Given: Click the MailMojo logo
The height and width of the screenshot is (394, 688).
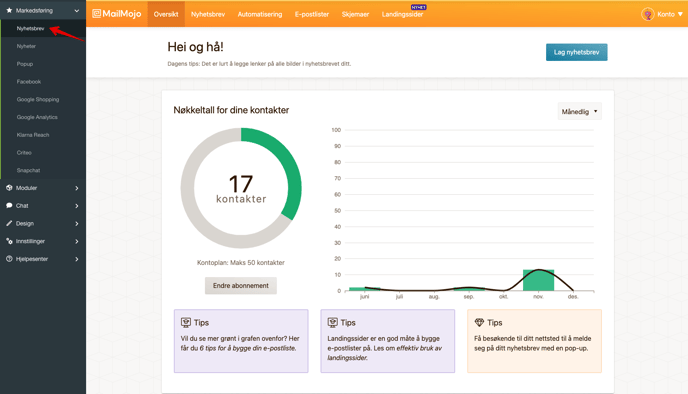Looking at the screenshot, I should [x=117, y=14].
